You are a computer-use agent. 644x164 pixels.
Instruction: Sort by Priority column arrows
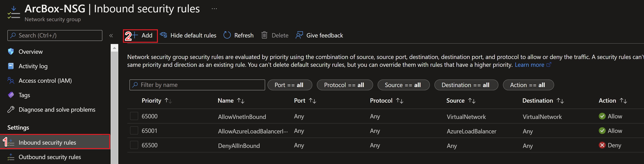click(x=168, y=101)
